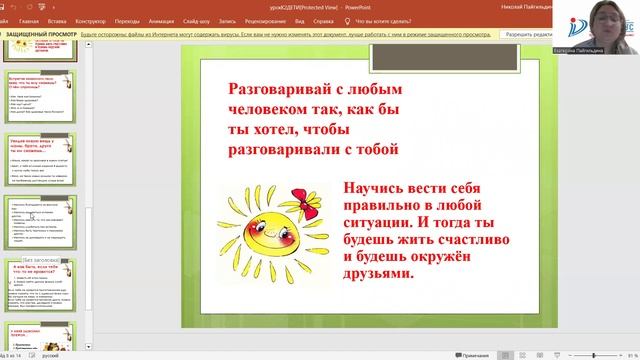Select the thumbnail 'Встретив незнакомого человека'

[40, 97]
